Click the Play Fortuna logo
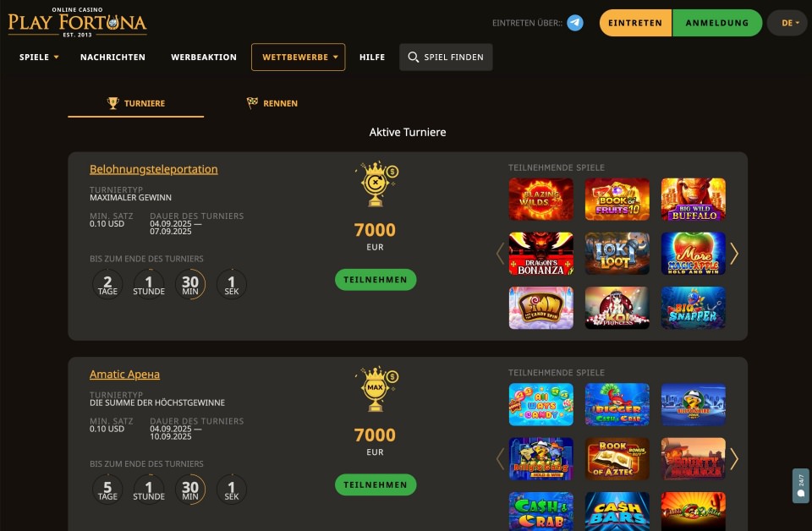Viewport: 812px width, 531px height. [x=78, y=22]
